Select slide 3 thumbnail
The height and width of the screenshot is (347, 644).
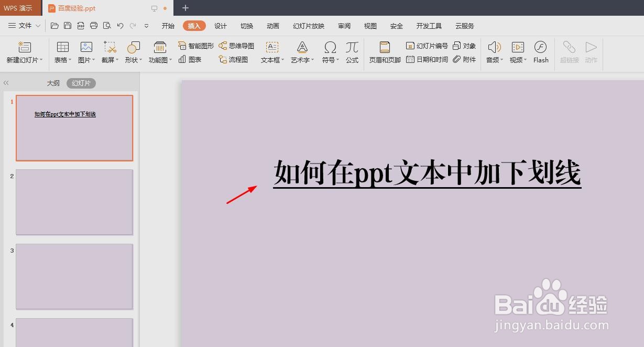[x=74, y=277]
